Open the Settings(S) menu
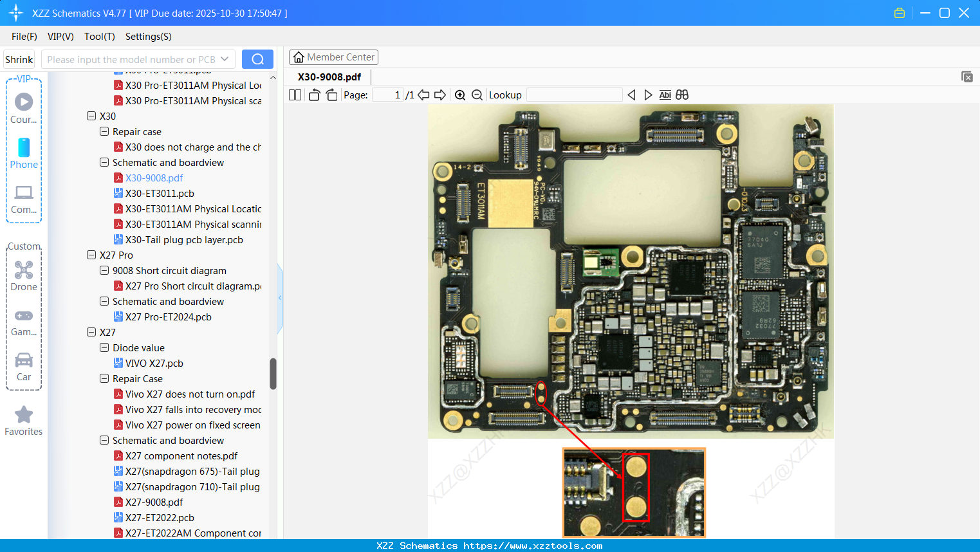This screenshot has width=980, height=552. tap(148, 37)
